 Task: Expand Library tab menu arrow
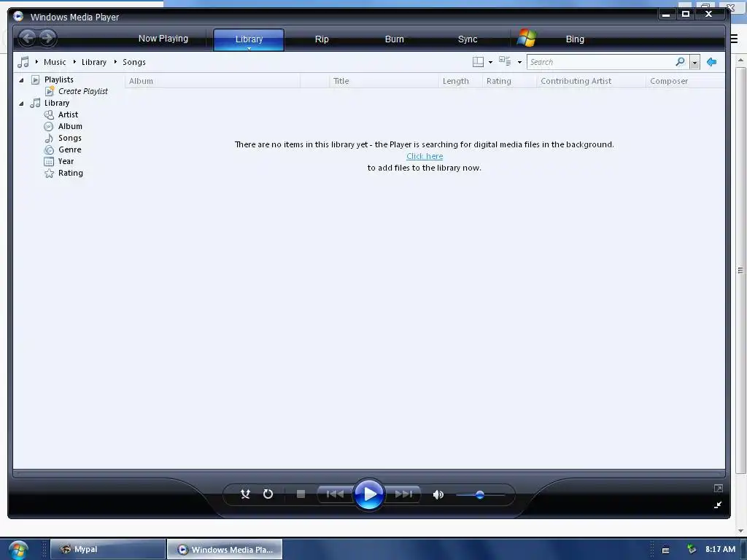(249, 48)
